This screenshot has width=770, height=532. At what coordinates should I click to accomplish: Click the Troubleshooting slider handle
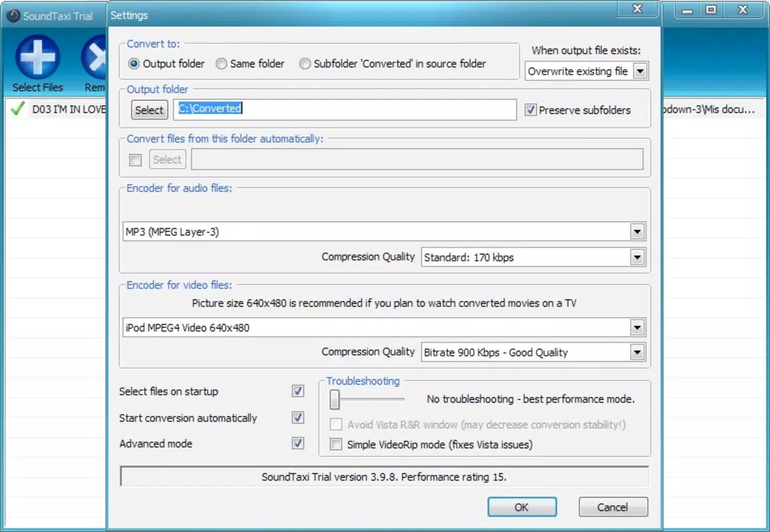coord(334,400)
